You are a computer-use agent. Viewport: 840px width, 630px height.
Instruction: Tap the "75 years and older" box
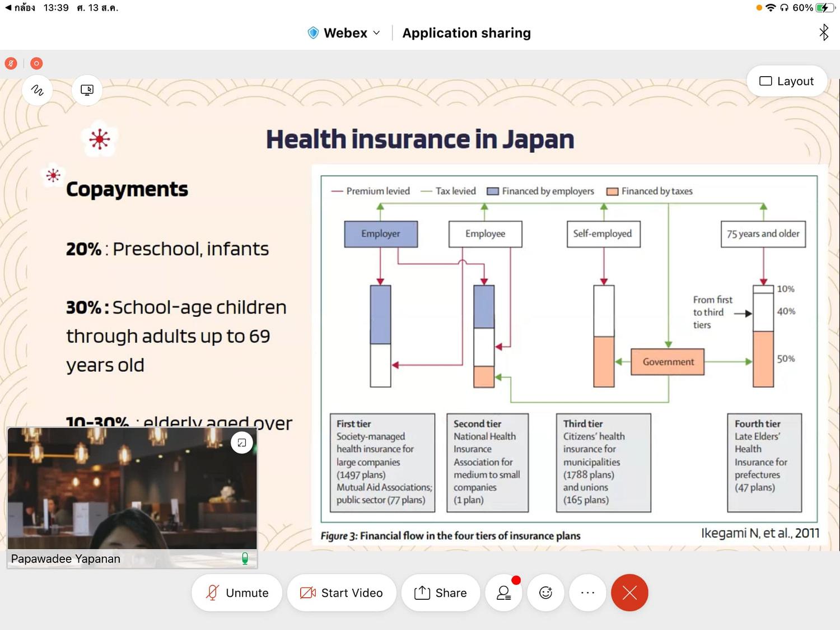point(763,234)
